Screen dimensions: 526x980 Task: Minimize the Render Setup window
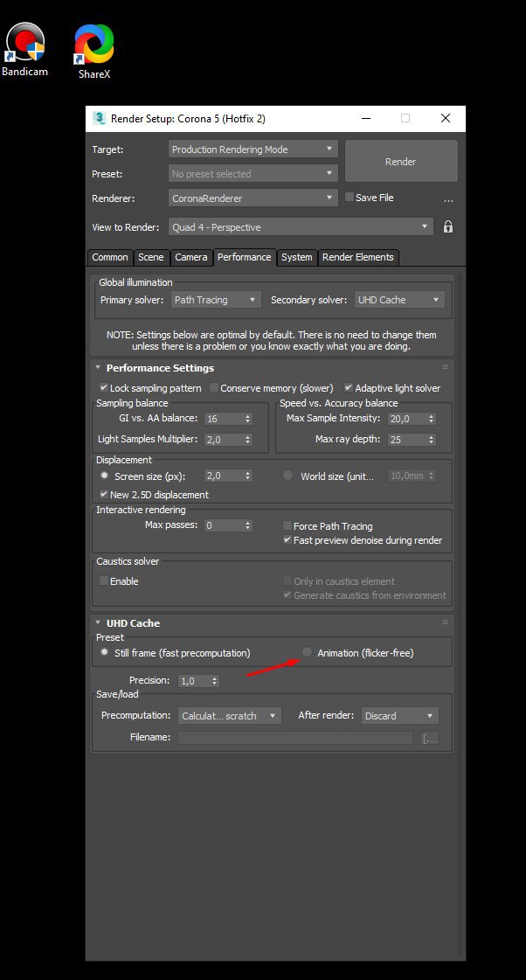366,118
